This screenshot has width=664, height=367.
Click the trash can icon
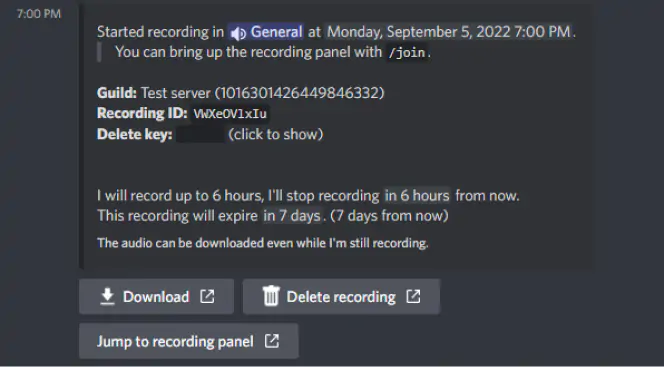pos(271,296)
